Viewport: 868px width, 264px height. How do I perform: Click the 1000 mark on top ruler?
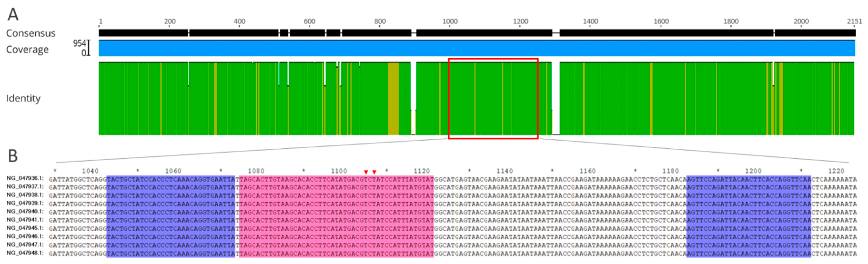[x=450, y=22]
